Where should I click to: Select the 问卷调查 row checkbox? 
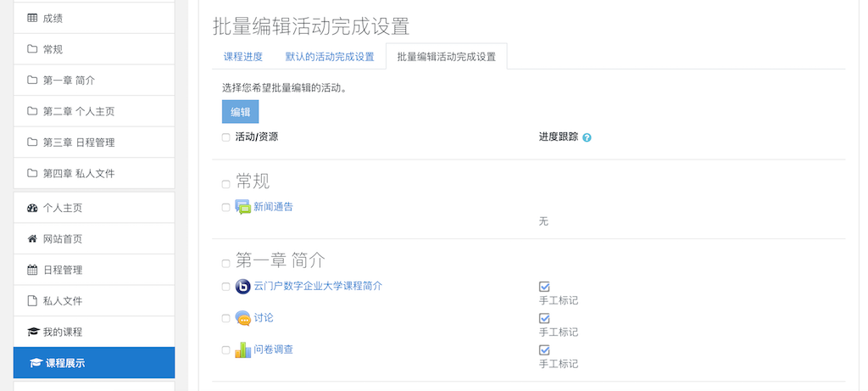[x=225, y=350]
